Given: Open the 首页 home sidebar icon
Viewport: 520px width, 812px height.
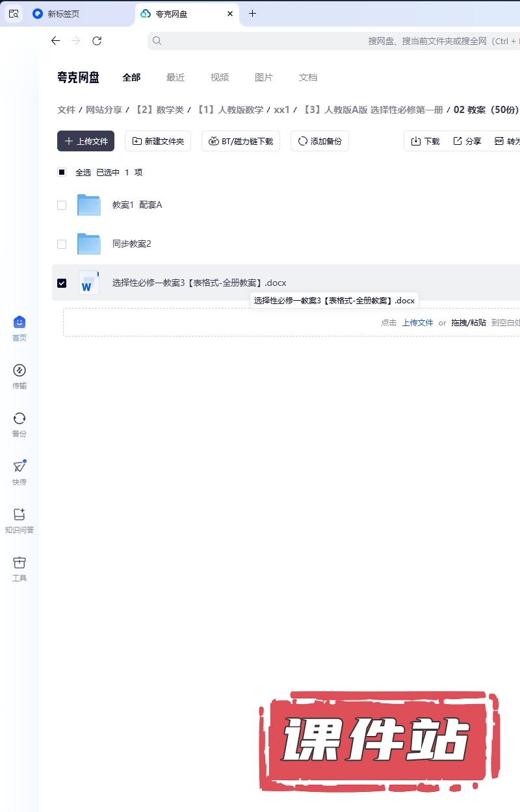Looking at the screenshot, I should (x=19, y=322).
